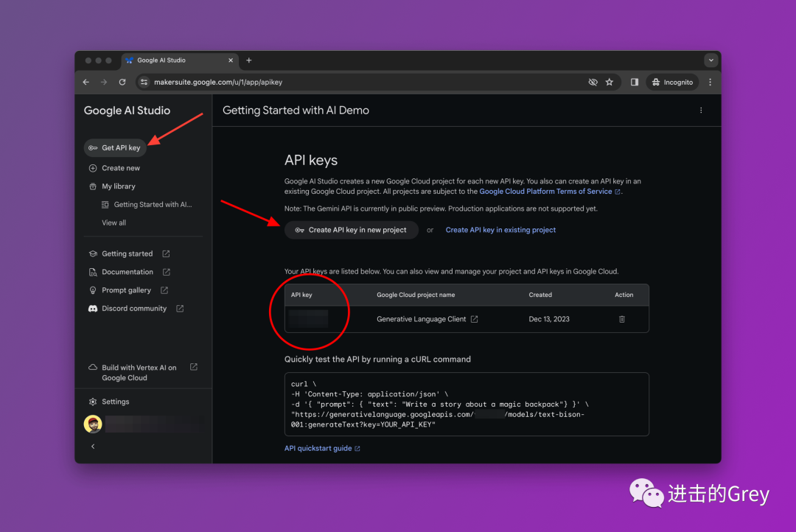Image resolution: width=796 pixels, height=532 pixels.
Task: Click the Created column header
Action: coord(540,295)
